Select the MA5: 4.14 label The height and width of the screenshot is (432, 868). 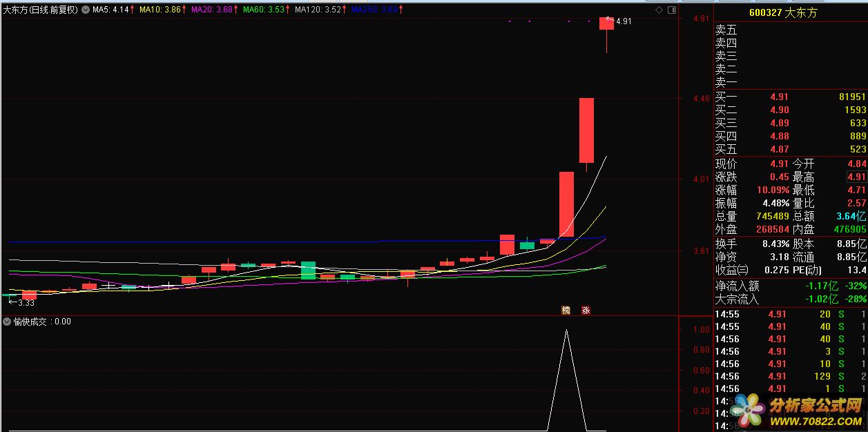(x=110, y=10)
